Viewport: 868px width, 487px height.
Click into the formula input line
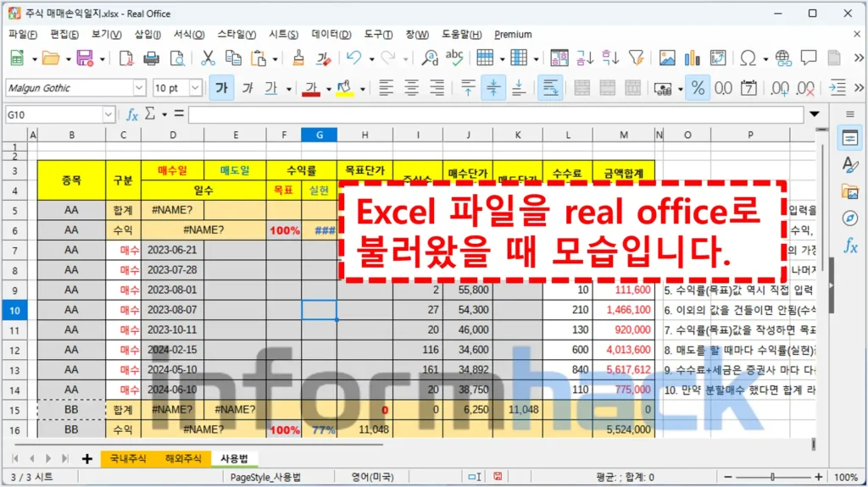tap(495, 114)
